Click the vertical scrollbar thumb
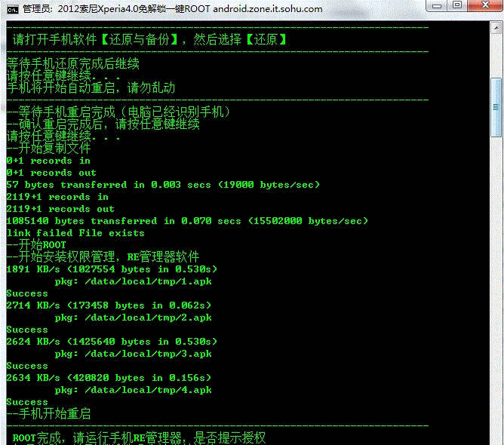Image resolution: width=504 pixels, height=445 pixels. point(496,107)
